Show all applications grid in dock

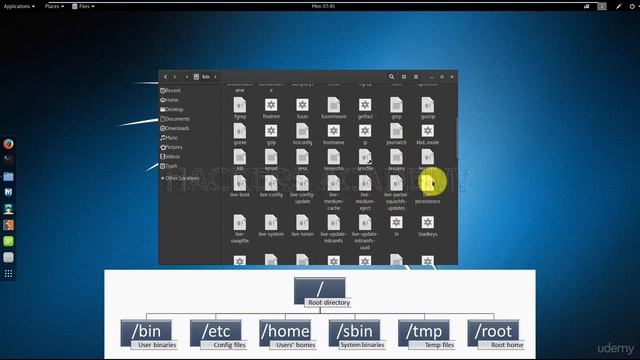coord(8,273)
